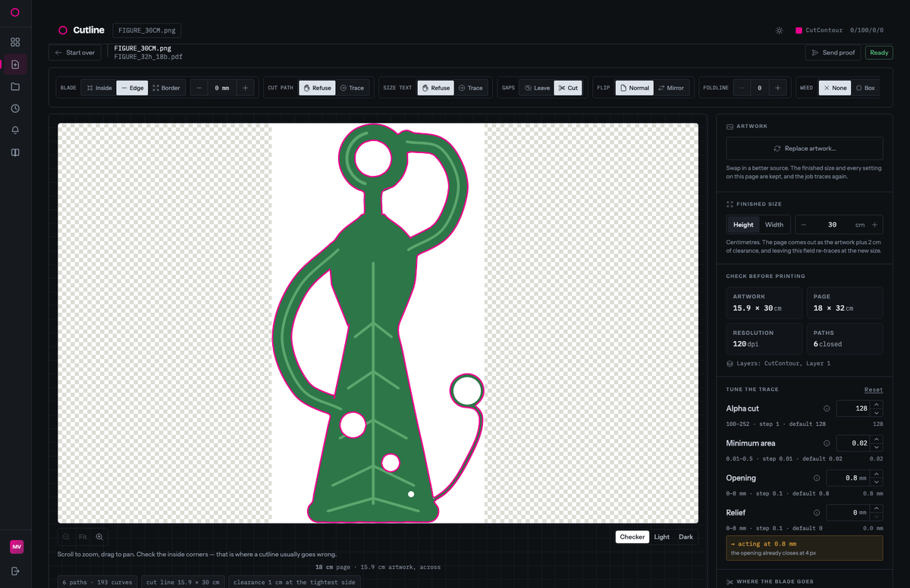Switch preview background to Light
This screenshot has width=910, height=588.
pyautogui.click(x=662, y=536)
